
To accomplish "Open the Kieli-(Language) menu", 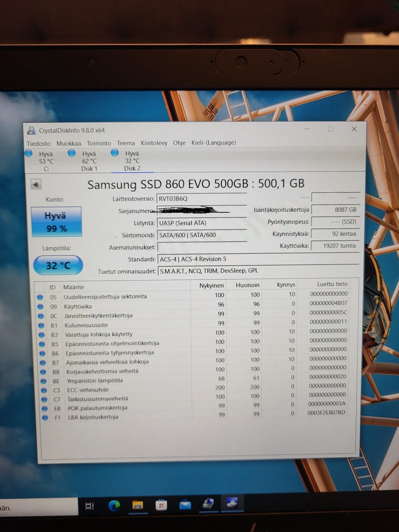I will pyautogui.click(x=214, y=143).
